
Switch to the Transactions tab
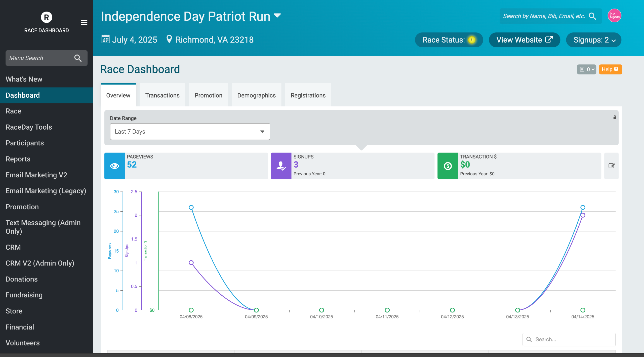(162, 95)
